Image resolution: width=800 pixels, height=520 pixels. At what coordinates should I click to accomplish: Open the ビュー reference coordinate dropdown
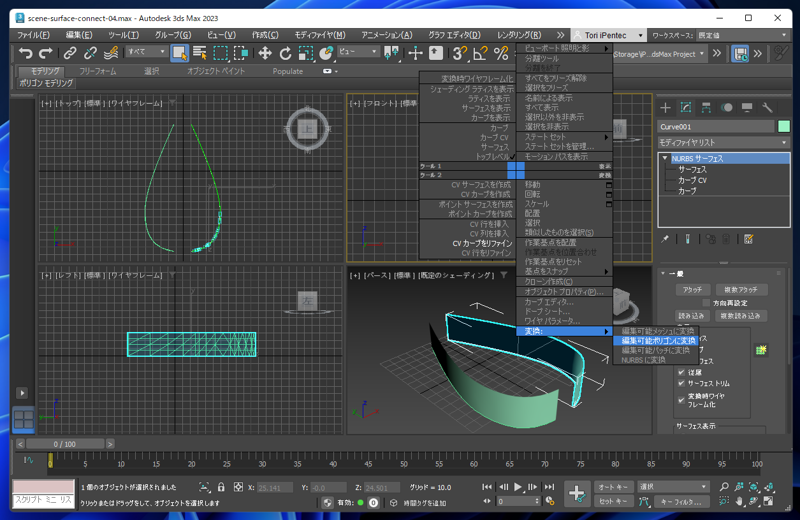coord(358,52)
